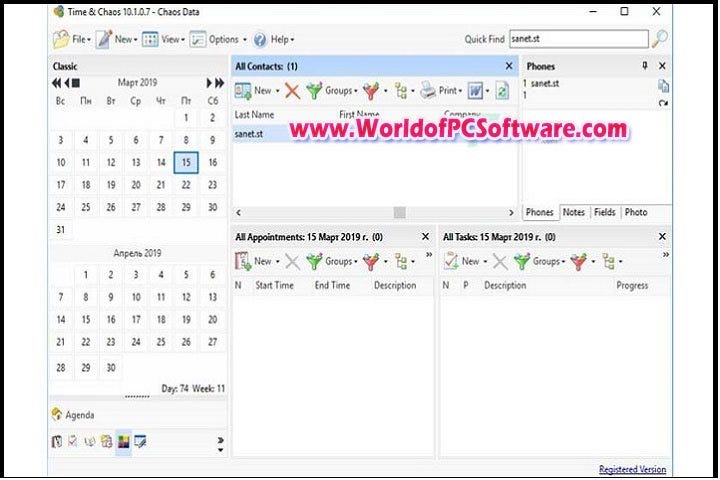Screen dimensions: 720x480
Task: Expand the appointments New dropdown arrow
Action: click(277, 261)
